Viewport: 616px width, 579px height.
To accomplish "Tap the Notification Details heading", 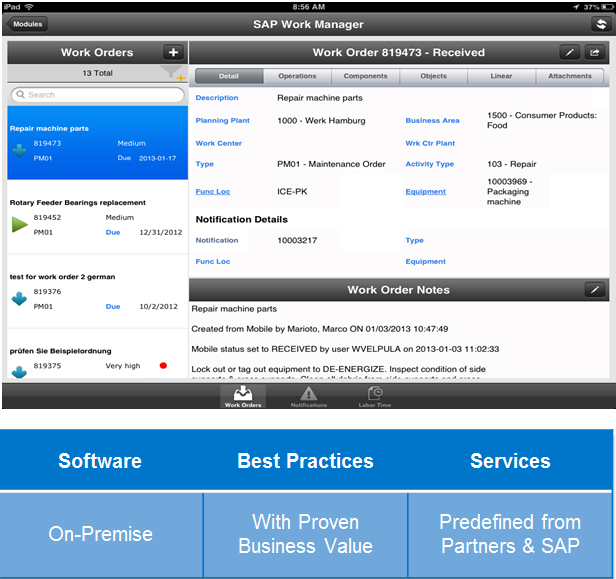I will click(242, 220).
